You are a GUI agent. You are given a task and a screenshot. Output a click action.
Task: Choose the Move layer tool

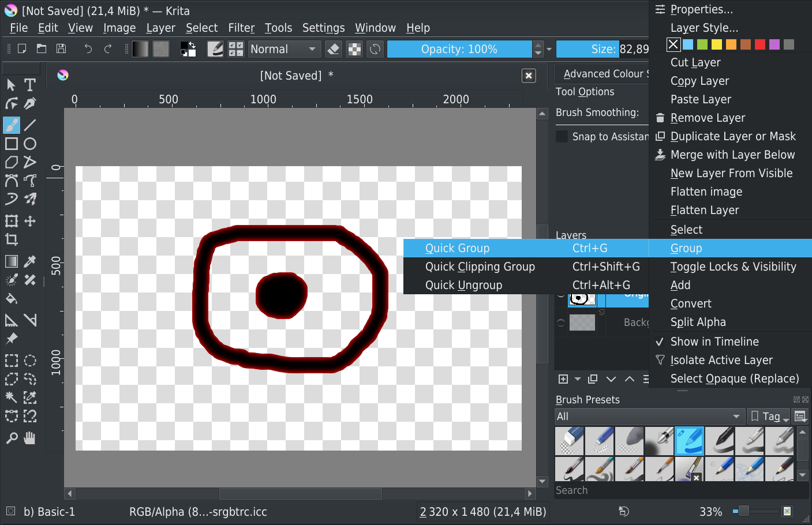point(30,221)
